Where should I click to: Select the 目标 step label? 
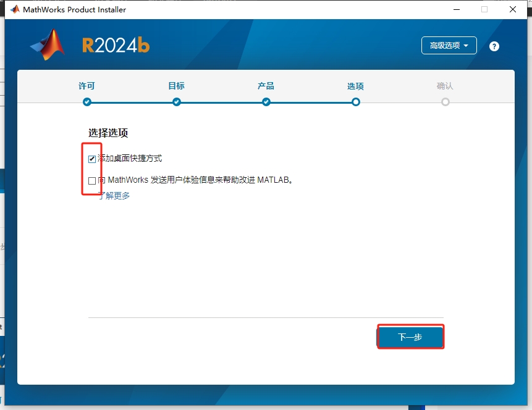click(x=176, y=86)
